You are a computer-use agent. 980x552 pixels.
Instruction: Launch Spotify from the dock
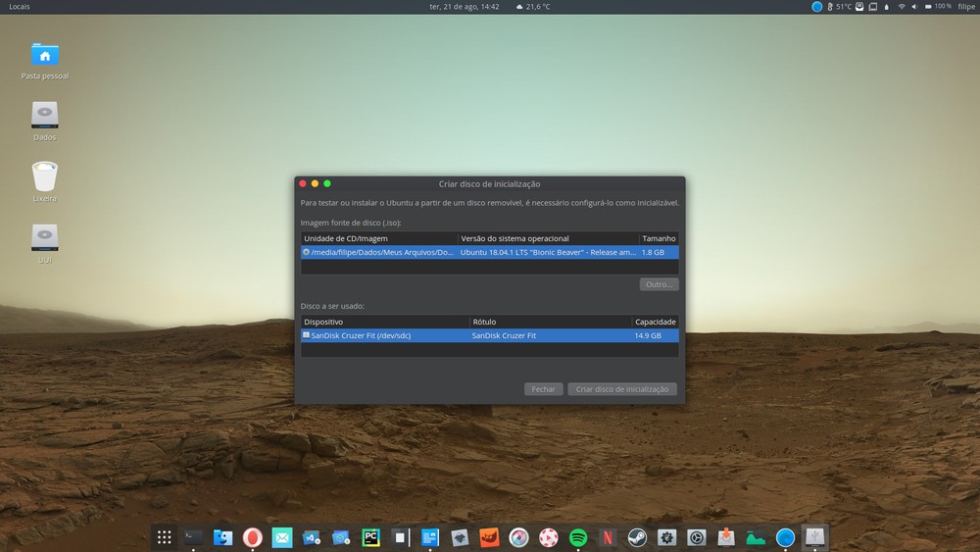coord(578,537)
